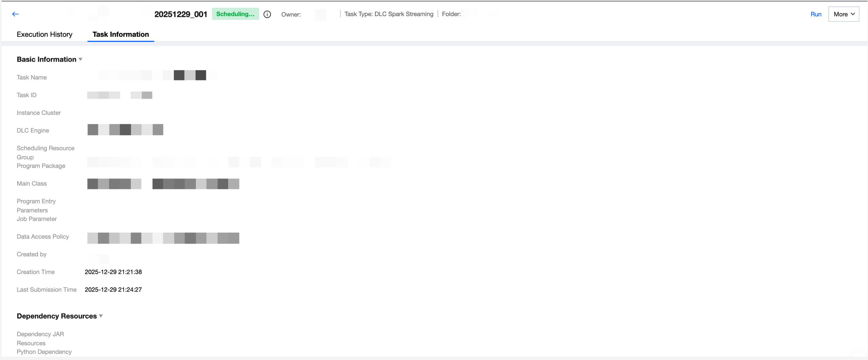Click the Dependency Resources section heading
Image resolution: width=868 pixels, height=360 pixels.
coord(57,316)
